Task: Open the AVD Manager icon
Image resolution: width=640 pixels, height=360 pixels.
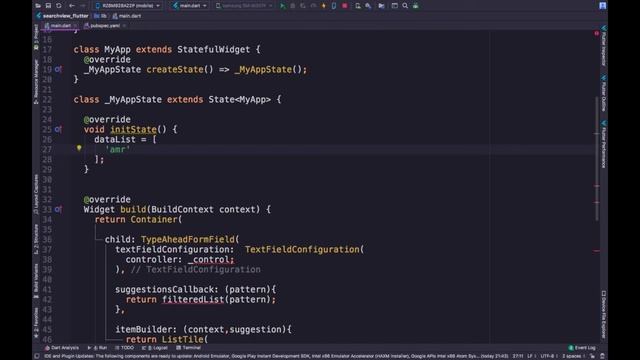Action: point(358,6)
